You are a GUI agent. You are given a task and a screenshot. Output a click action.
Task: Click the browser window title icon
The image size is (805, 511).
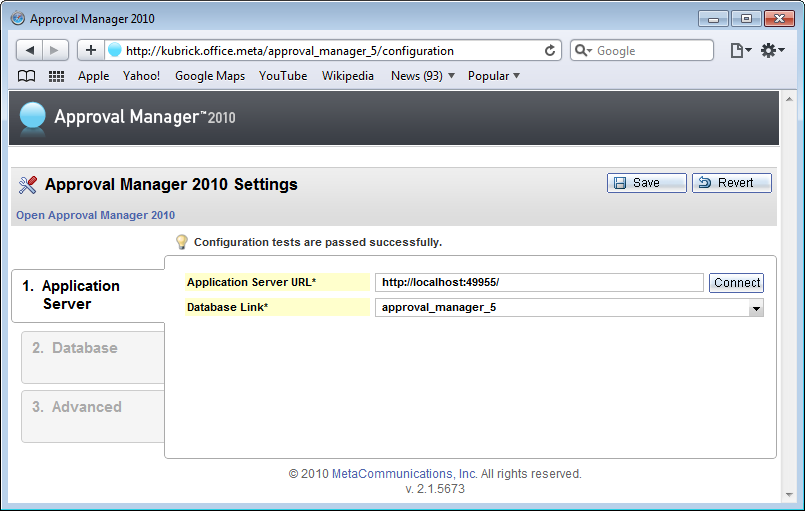(18, 18)
